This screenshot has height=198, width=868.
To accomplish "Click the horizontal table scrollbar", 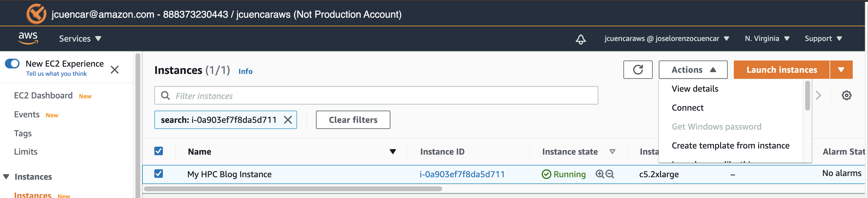I will tap(293, 189).
